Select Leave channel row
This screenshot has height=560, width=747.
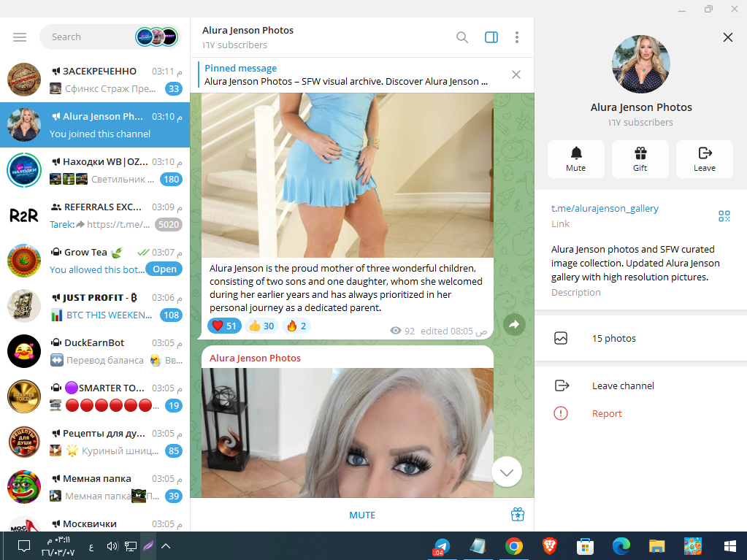pyautogui.click(x=641, y=386)
